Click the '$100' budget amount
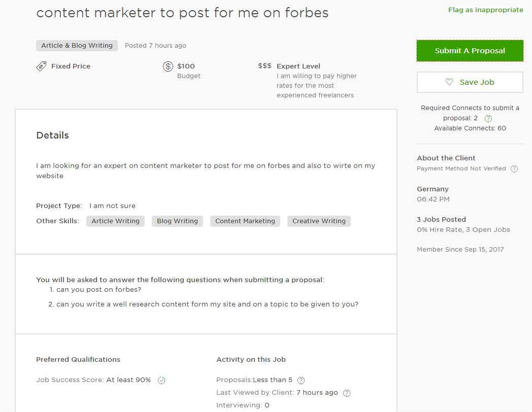Viewport: 532px width, 412px height. pos(186,66)
